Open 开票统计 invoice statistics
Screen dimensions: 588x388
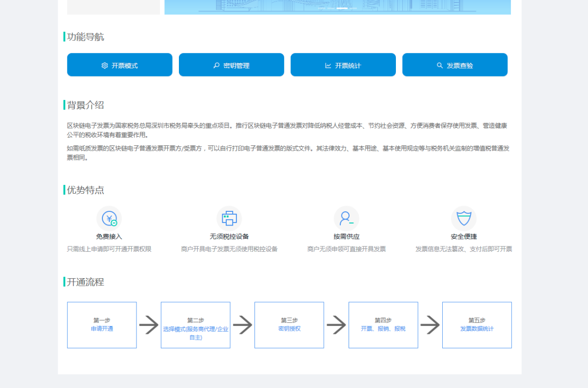pos(343,65)
